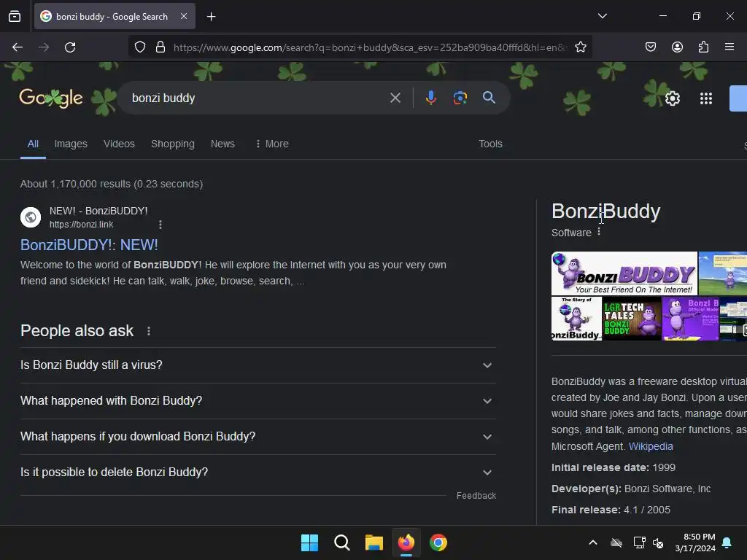Click the Developer(s) Bonzi Software, Inc text
Image resolution: width=747 pixels, height=560 pixels.
[631, 489]
